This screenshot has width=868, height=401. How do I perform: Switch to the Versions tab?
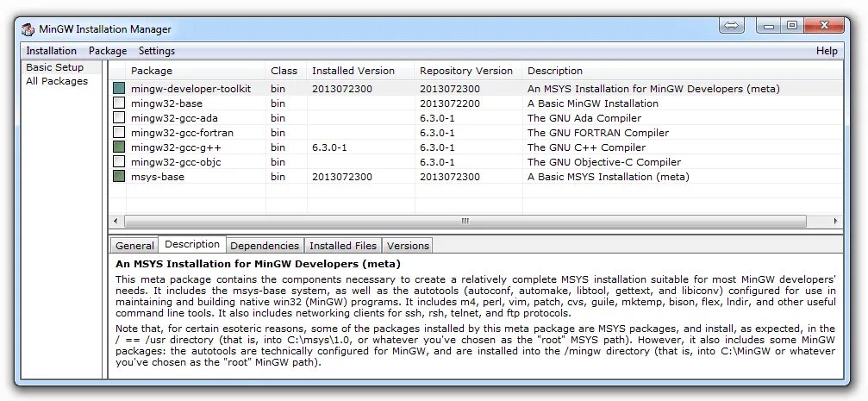[x=408, y=246]
